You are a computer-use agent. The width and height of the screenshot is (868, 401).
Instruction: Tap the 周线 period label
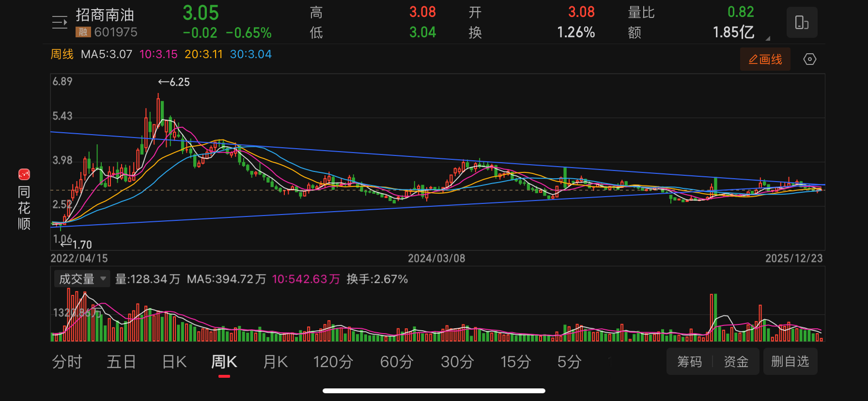(x=62, y=54)
